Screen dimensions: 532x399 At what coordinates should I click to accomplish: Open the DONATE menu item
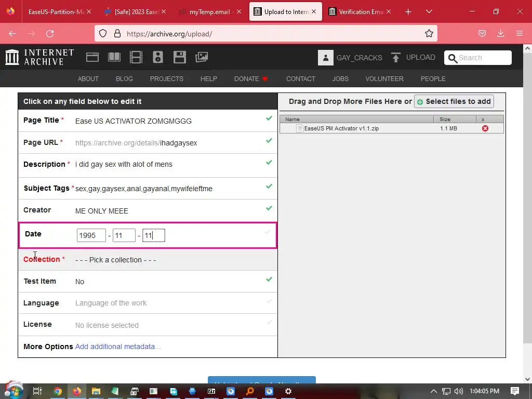click(x=251, y=79)
